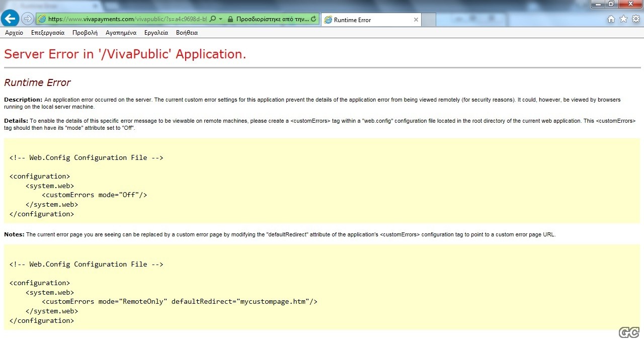Click the security padlock icon
The width and height of the screenshot is (644, 343).
[x=230, y=19]
